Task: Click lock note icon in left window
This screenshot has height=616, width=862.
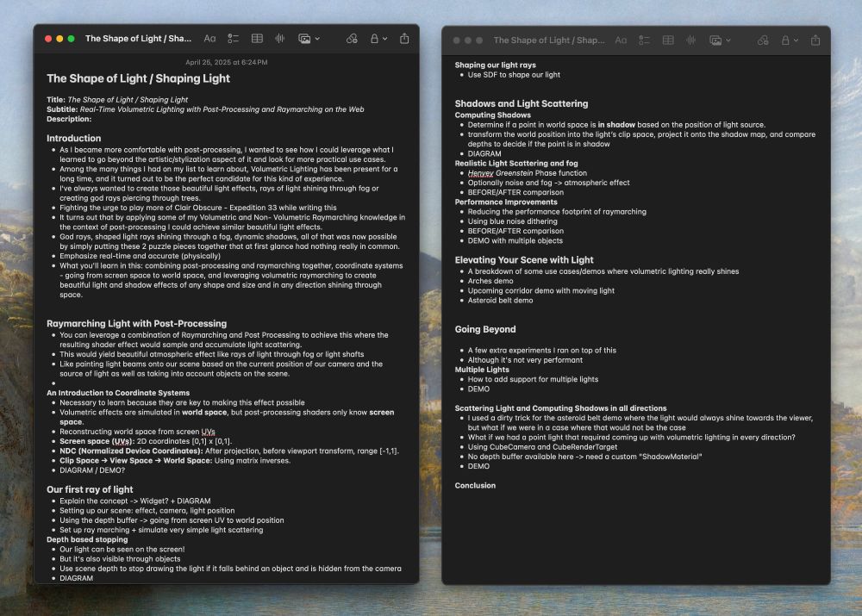Action: point(374,39)
